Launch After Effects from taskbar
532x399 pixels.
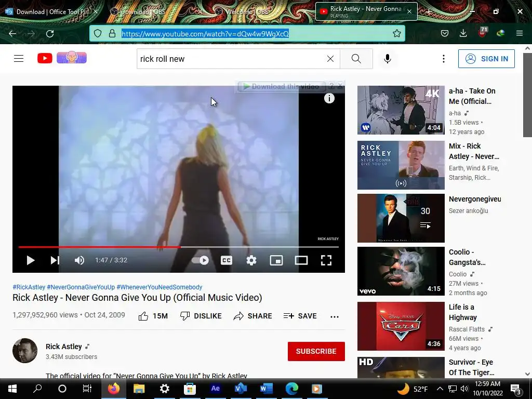tap(215, 389)
